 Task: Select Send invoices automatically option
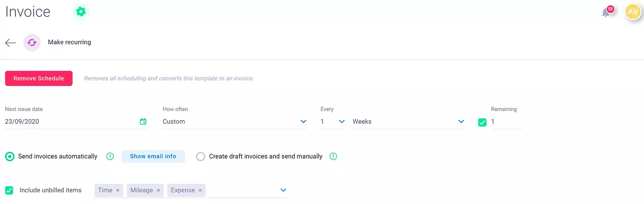coord(10,157)
